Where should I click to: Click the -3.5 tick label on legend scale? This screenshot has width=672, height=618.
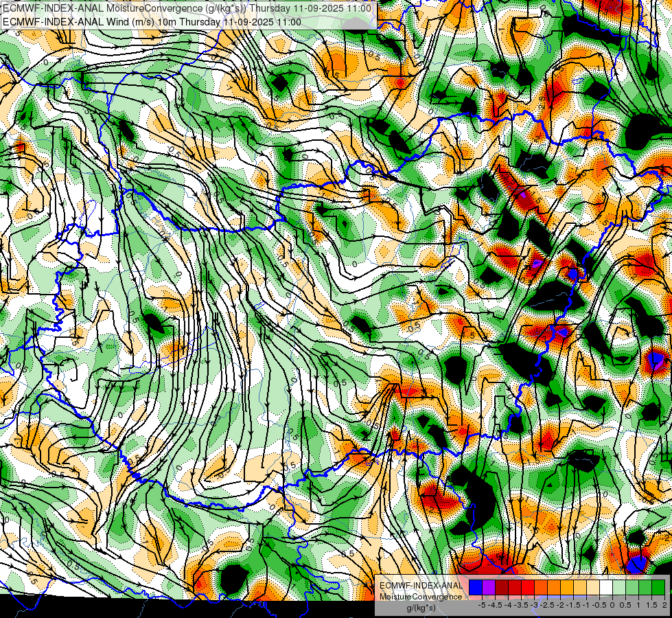522,605
